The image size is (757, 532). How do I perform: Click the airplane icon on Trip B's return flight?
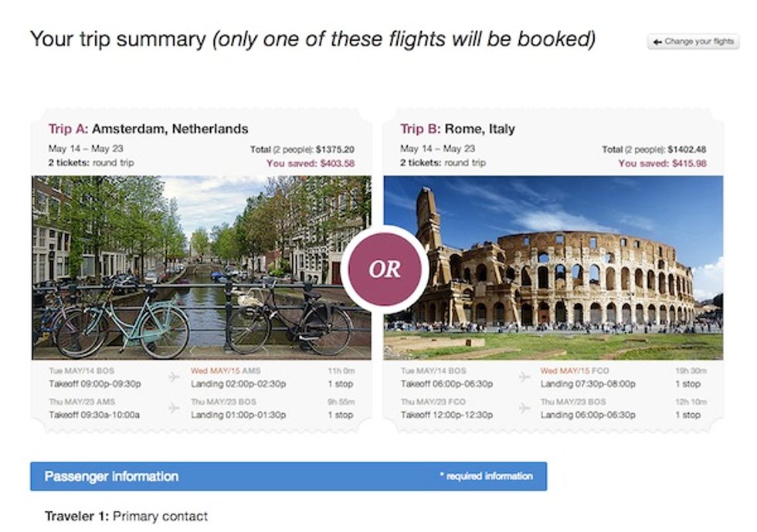(x=524, y=406)
